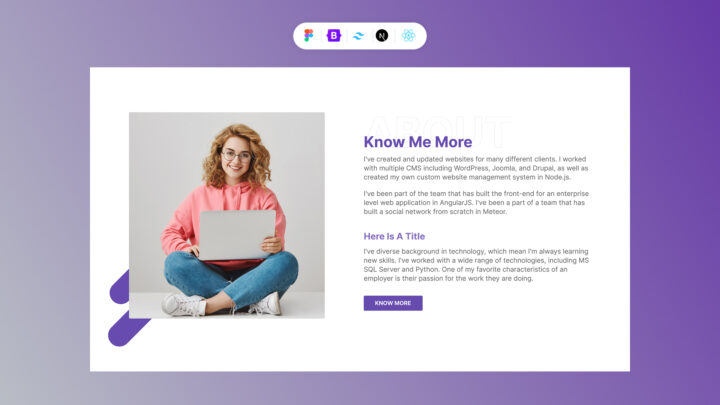Viewport: 720px width, 405px height.
Task: Click the KNOW MORE button
Action: click(x=393, y=303)
